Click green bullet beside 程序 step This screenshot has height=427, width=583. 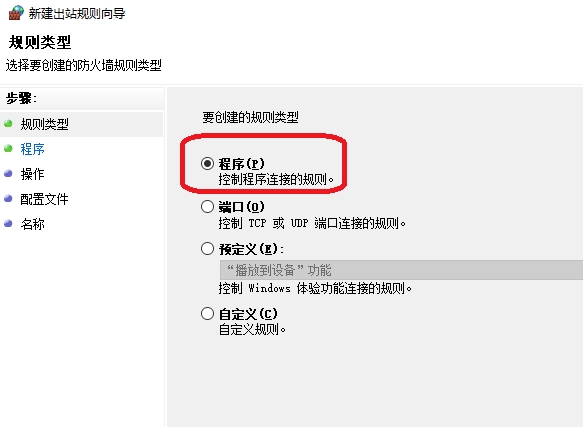pyautogui.click(x=8, y=148)
